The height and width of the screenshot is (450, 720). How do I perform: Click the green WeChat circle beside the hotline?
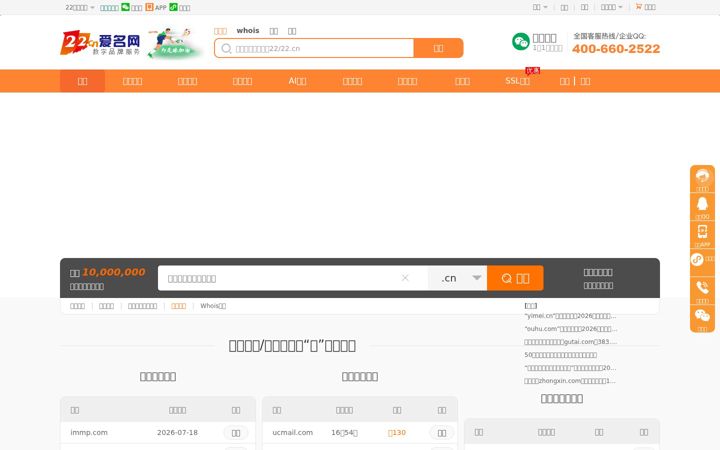click(521, 42)
